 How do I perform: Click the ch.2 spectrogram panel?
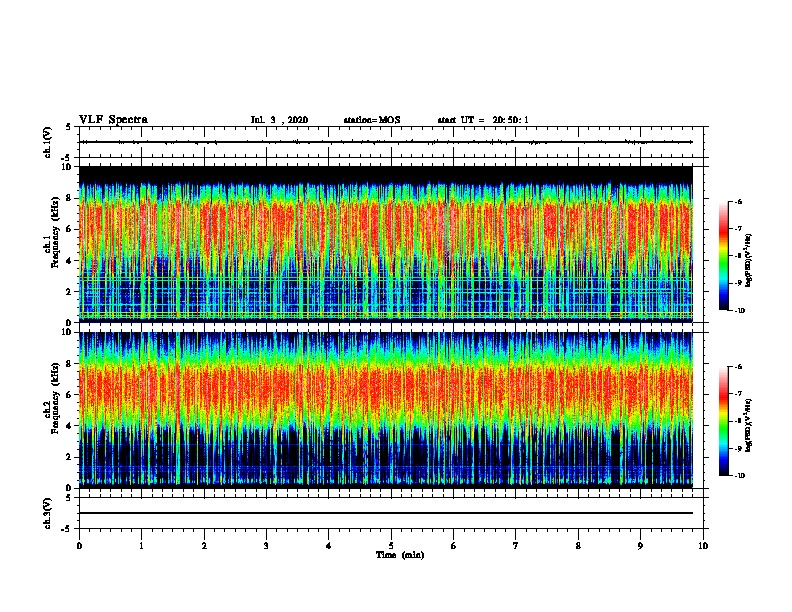point(386,410)
